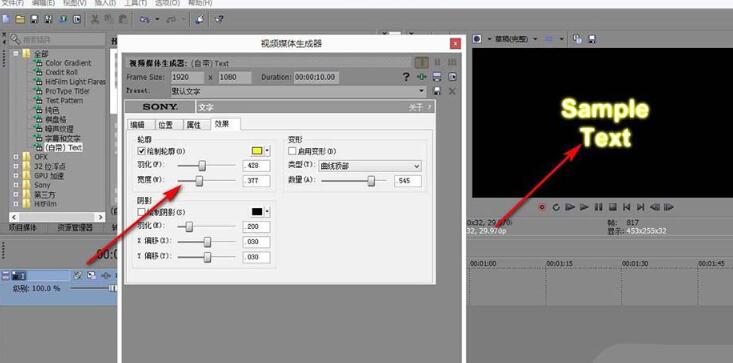The image size is (733, 363).
Task: Click the Cut scissors toolbar icon
Action: click(x=94, y=19)
